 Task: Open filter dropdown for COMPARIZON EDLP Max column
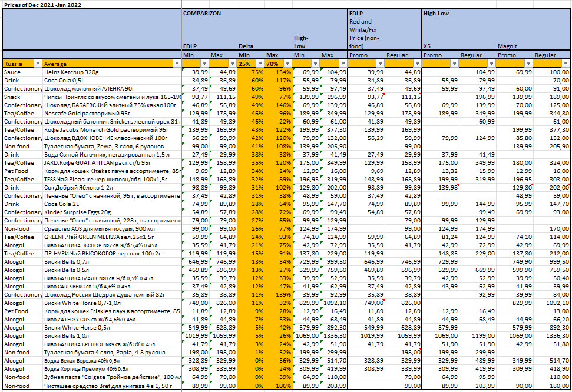point(232,64)
